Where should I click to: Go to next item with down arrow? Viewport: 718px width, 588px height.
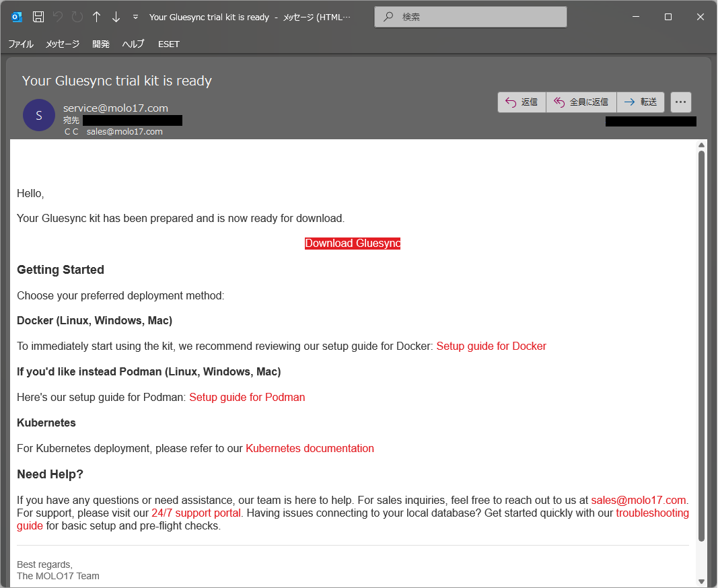(x=116, y=17)
